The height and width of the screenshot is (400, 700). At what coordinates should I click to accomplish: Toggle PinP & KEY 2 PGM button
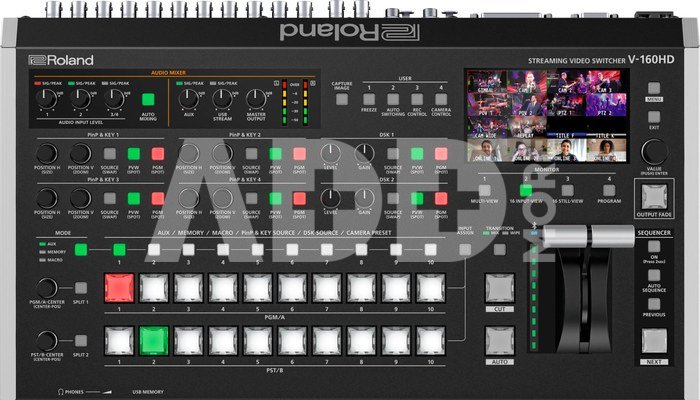tap(300, 154)
